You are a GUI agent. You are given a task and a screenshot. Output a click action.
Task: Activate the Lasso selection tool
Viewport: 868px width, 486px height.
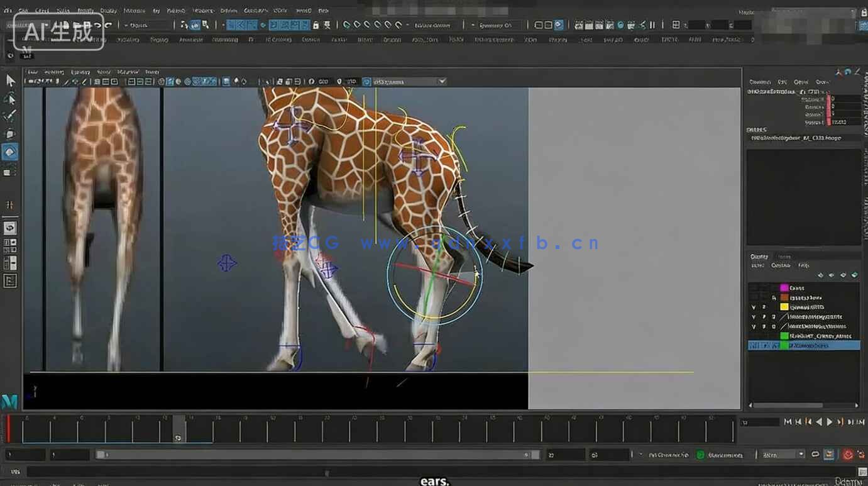(10, 99)
